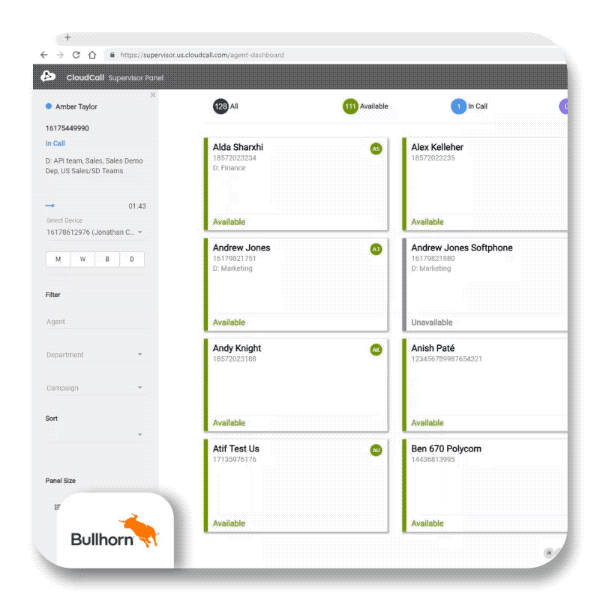600x600 pixels.
Task: Click the Bullhorn logo
Action: (x=115, y=532)
